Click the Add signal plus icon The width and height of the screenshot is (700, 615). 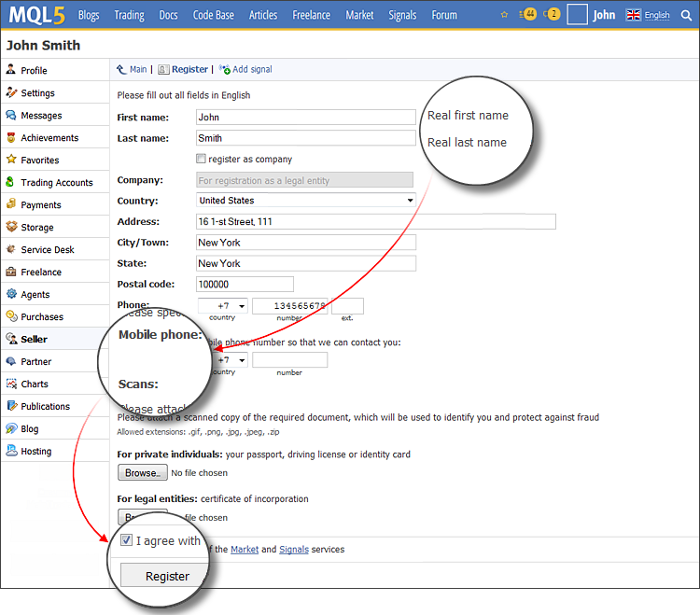(225, 69)
